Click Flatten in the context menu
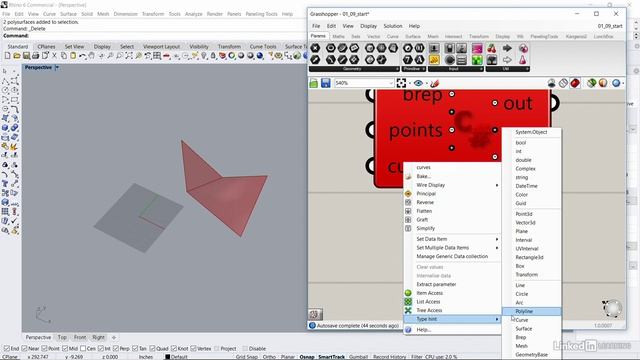 click(x=452, y=211)
